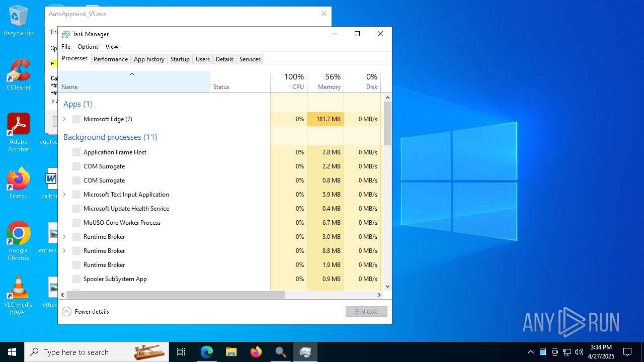Open the Adobe Acrobat desktop shortcut
The width and height of the screenshot is (644, 362).
(x=19, y=133)
